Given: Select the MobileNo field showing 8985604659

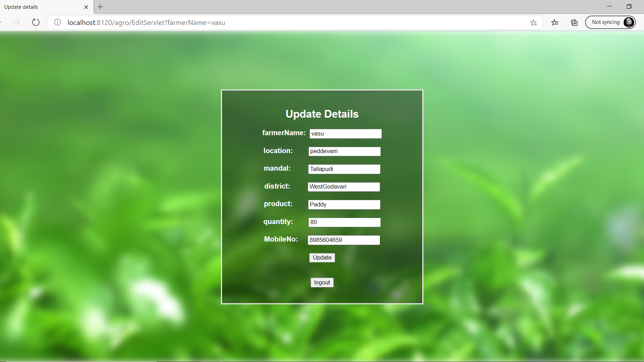Looking at the screenshot, I should (x=344, y=240).
